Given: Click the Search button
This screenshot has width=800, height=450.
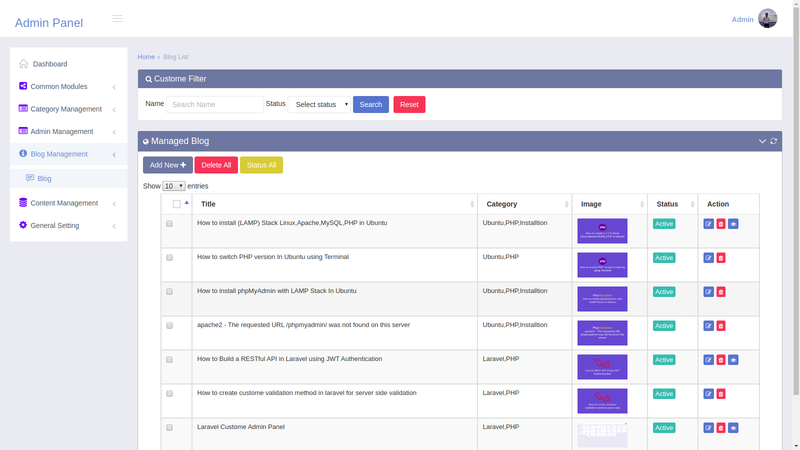Looking at the screenshot, I should 371,105.
